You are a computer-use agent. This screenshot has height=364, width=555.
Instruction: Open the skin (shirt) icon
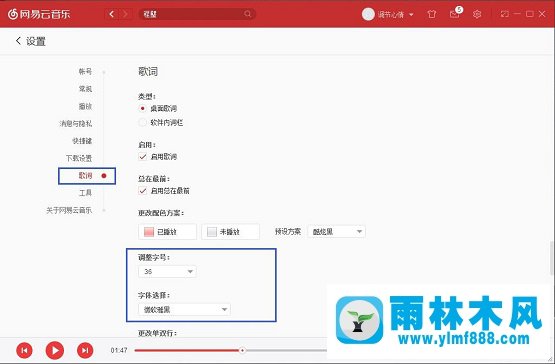[431, 14]
